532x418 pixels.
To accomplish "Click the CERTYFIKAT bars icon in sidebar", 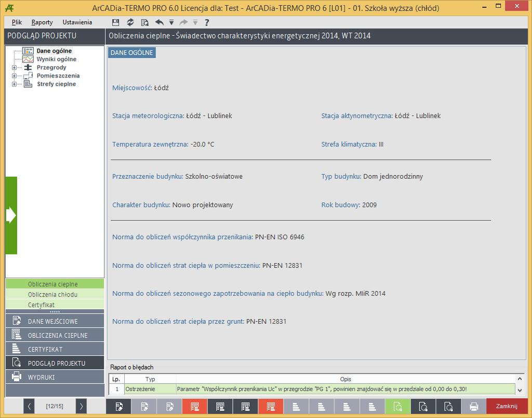I will 16,348.
